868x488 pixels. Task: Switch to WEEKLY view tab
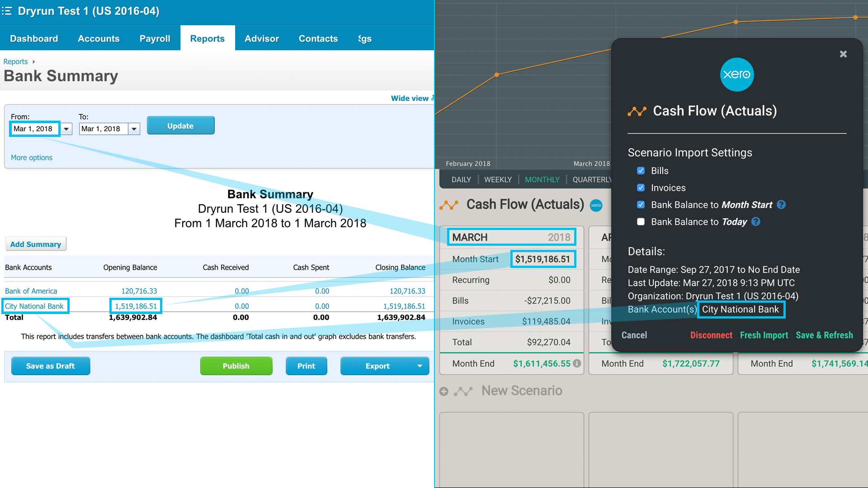498,179
